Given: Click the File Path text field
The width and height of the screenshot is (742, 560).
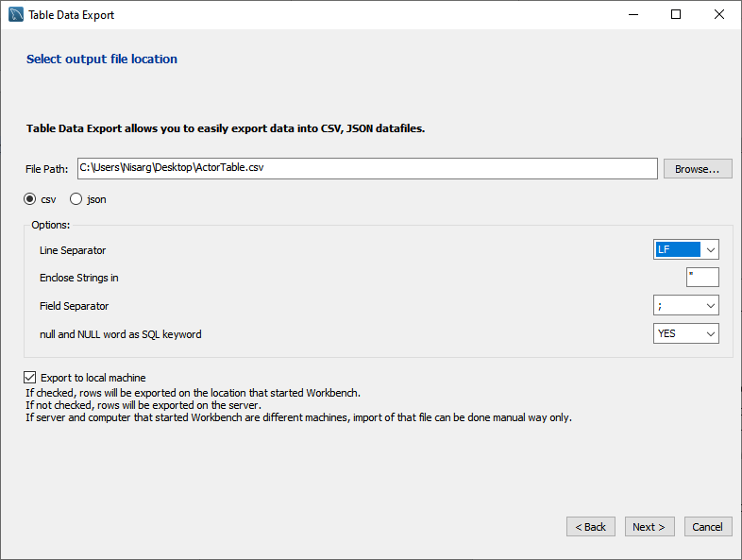Looking at the screenshot, I should [366, 168].
